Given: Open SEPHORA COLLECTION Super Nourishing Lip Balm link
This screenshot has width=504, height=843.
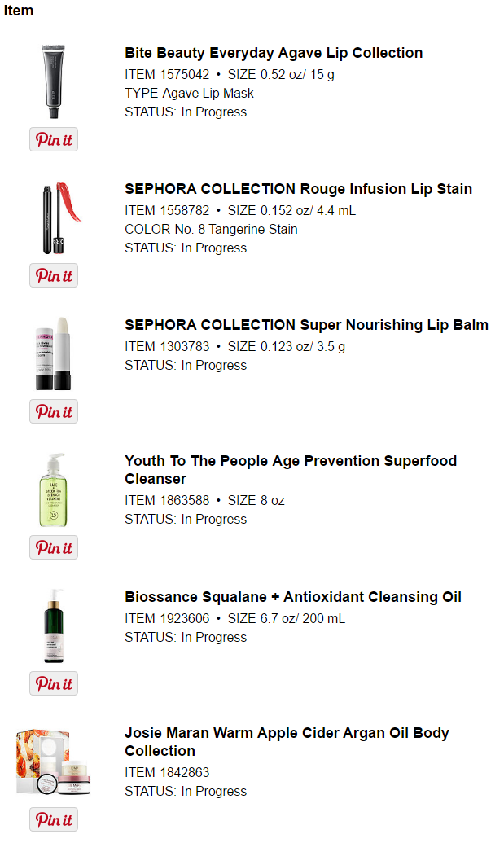Looking at the screenshot, I should point(306,325).
